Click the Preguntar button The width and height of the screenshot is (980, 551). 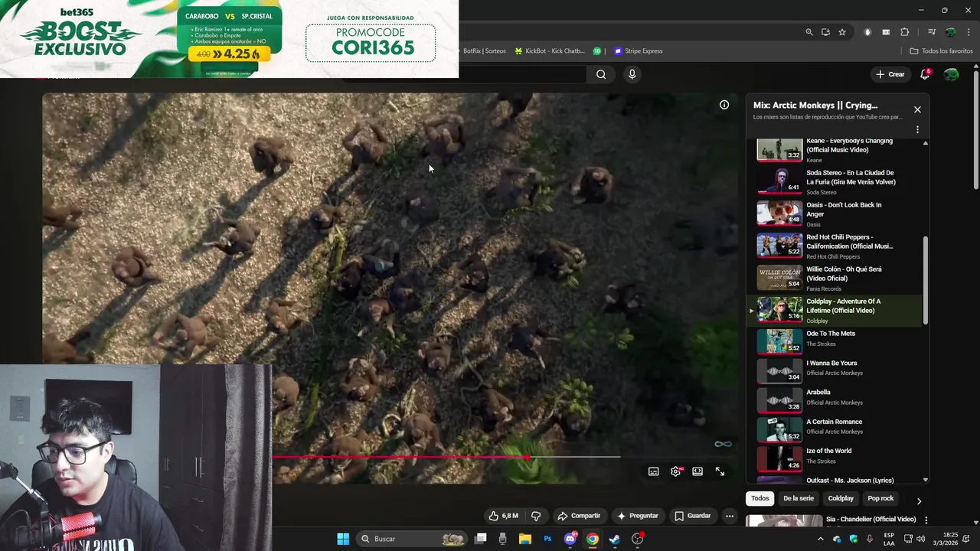(638, 516)
